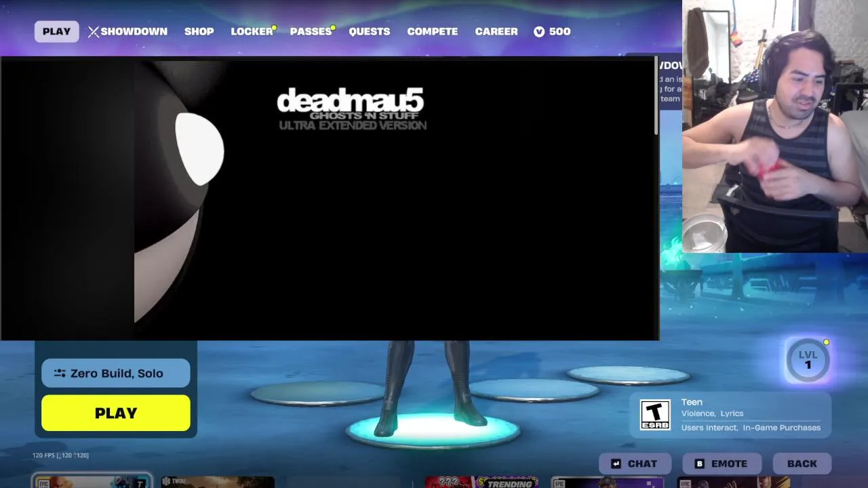868x488 pixels.
Task: Open the QUESTS tab
Action: coord(370,31)
